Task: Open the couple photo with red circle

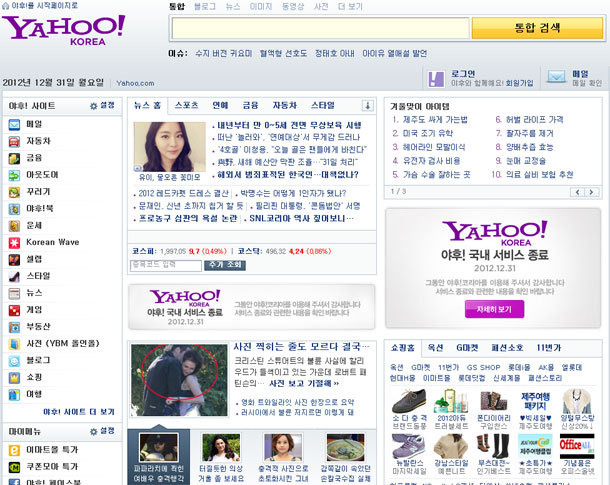Action: pyautogui.click(x=179, y=380)
